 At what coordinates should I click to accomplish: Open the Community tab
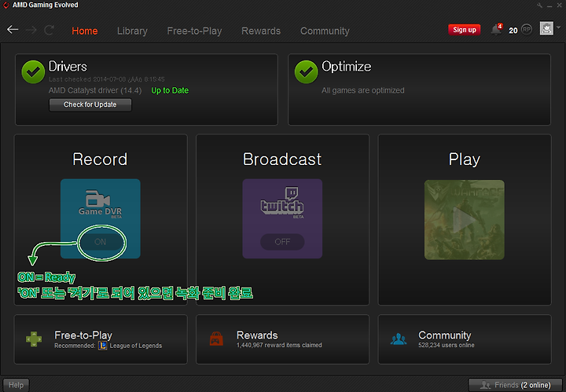click(325, 31)
